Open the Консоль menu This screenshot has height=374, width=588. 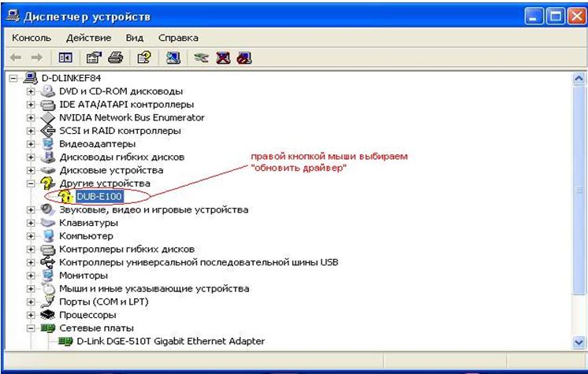pos(32,37)
